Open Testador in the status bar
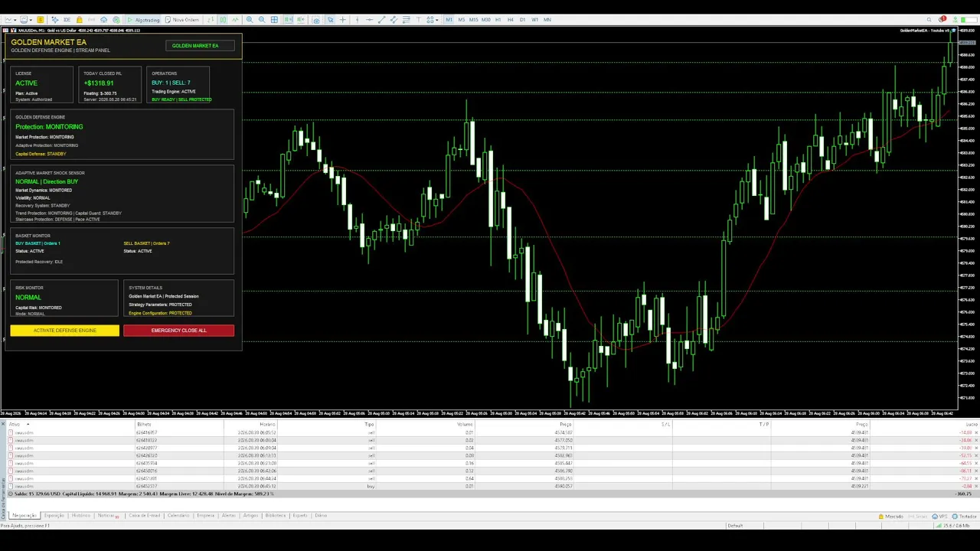 (964, 517)
